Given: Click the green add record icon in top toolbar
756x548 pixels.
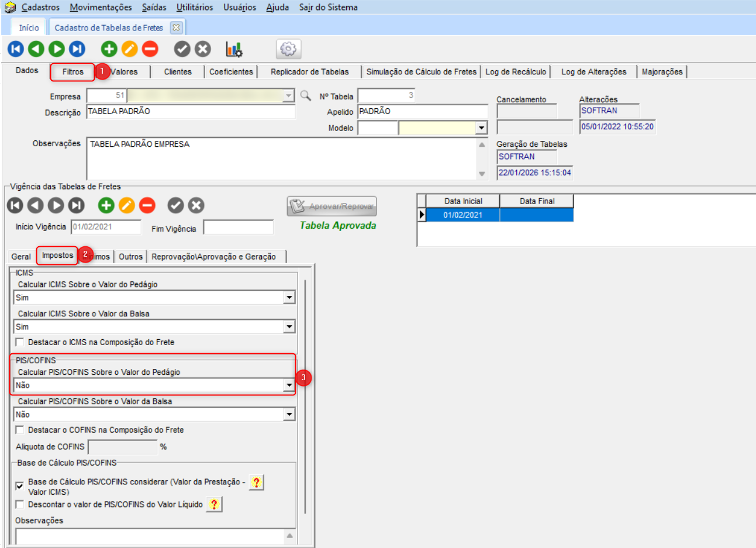Looking at the screenshot, I should tap(109, 49).
